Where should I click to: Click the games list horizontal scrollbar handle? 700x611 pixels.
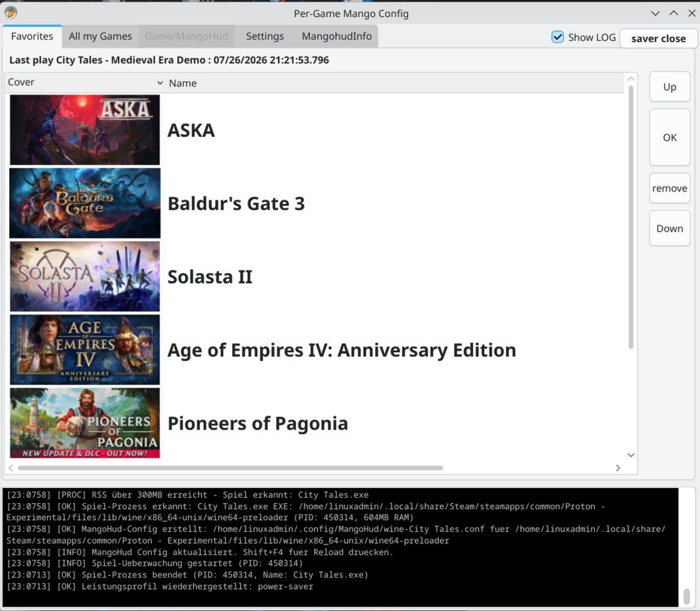point(230,468)
